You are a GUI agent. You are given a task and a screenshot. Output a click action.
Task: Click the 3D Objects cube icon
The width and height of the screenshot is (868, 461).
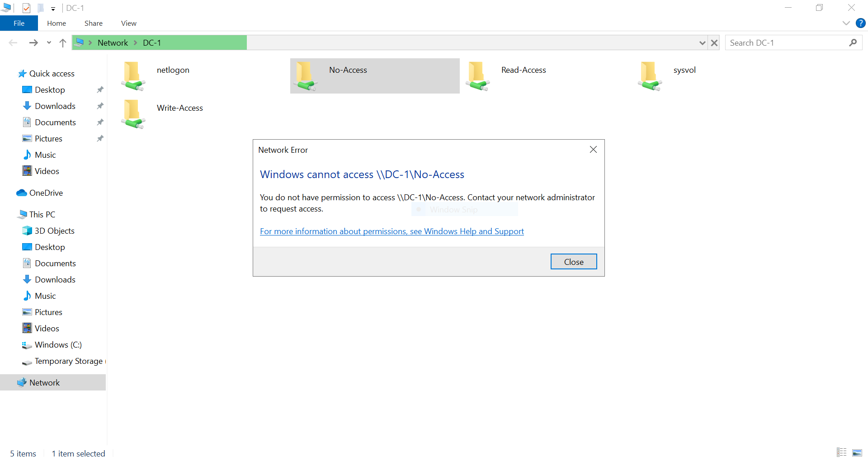[27, 231]
